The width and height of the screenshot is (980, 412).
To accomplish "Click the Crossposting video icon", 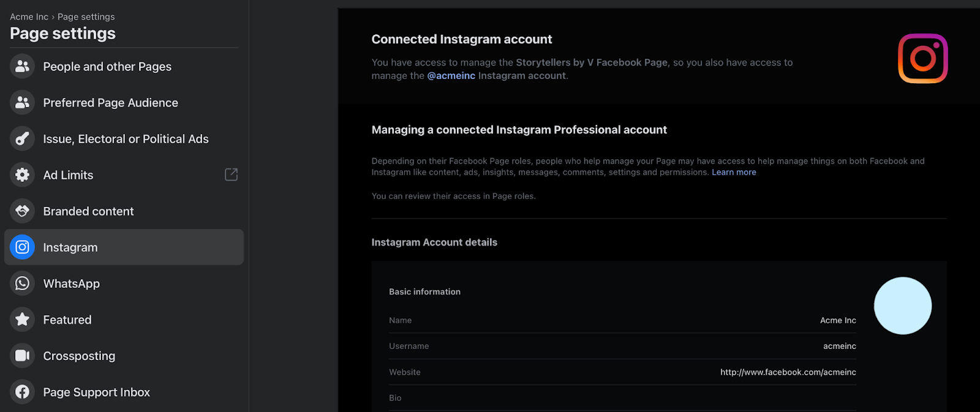I will 22,355.
